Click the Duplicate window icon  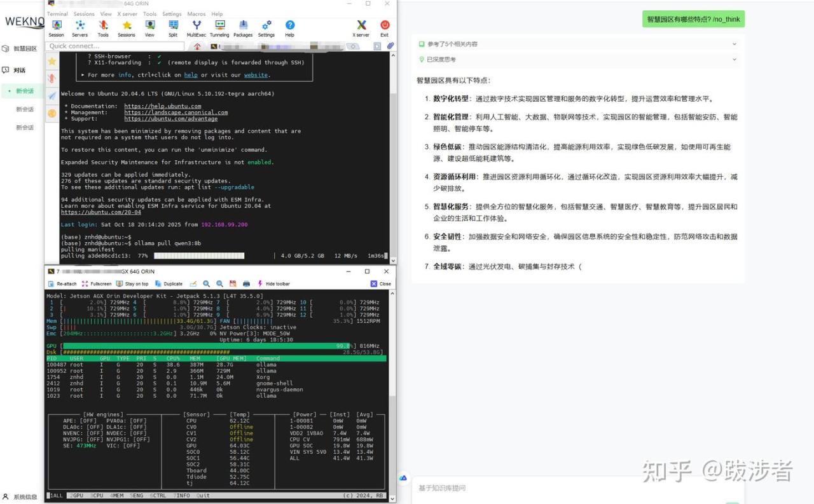pyautogui.click(x=169, y=284)
